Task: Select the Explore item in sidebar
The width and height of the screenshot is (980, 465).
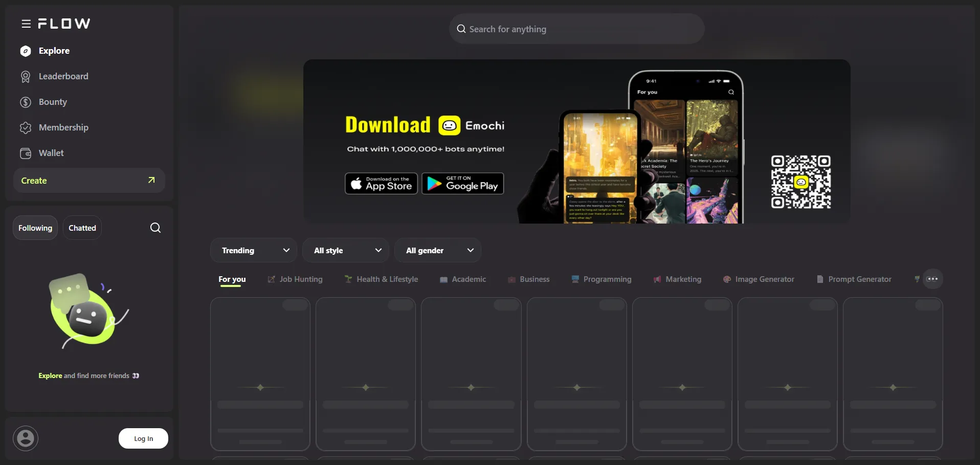Action: point(54,51)
